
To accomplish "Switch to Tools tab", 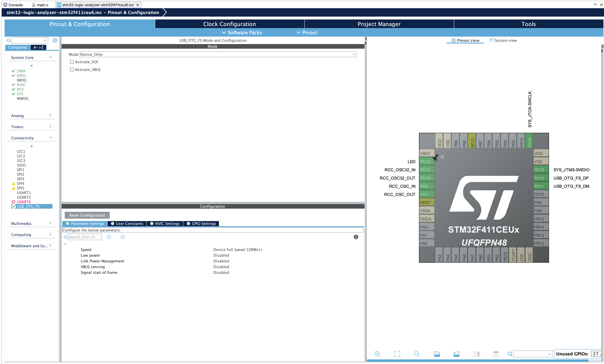I will click(529, 24).
